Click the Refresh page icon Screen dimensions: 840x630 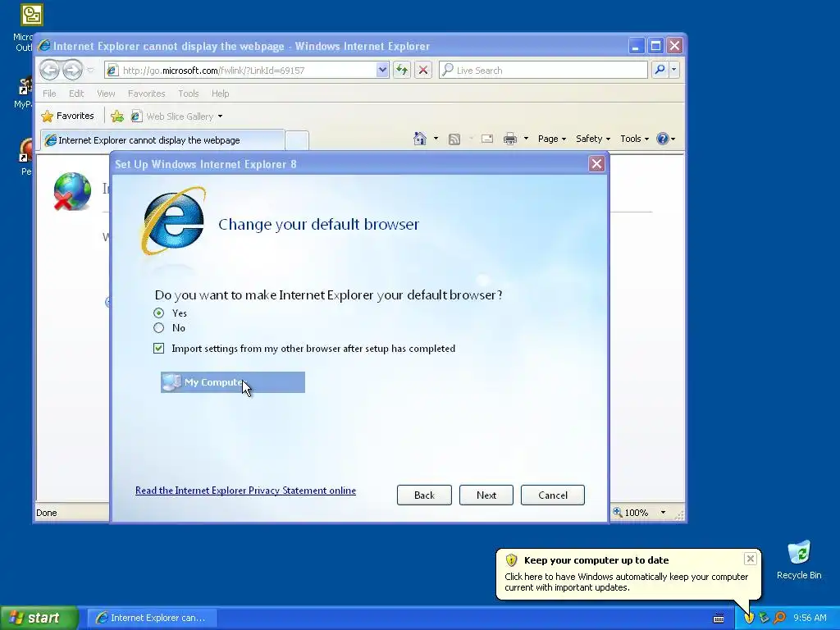pos(402,70)
